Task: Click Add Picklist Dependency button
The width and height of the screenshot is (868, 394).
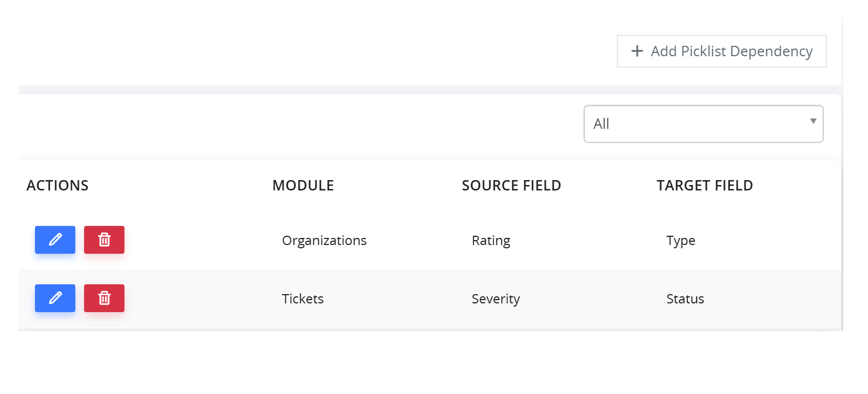Action: click(x=722, y=51)
